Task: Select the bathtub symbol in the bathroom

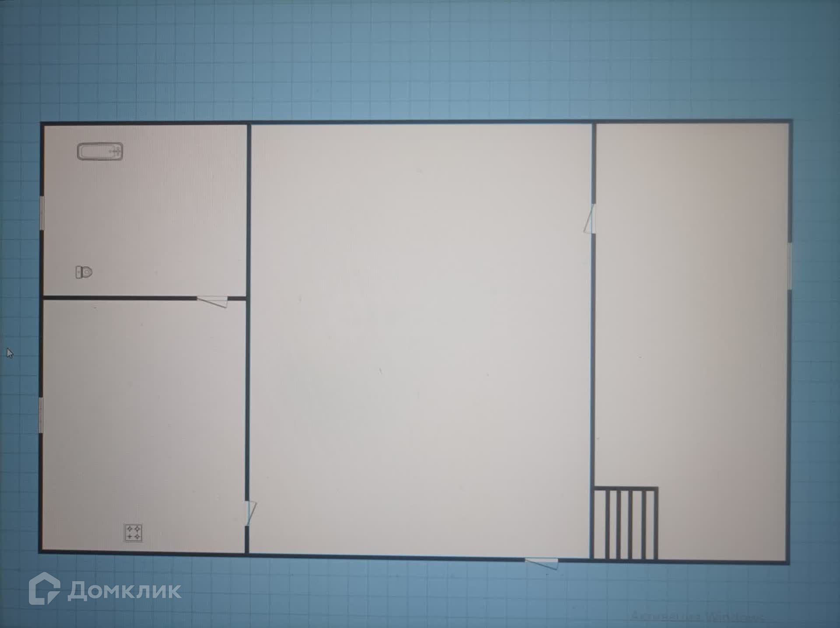Action: pyautogui.click(x=100, y=152)
